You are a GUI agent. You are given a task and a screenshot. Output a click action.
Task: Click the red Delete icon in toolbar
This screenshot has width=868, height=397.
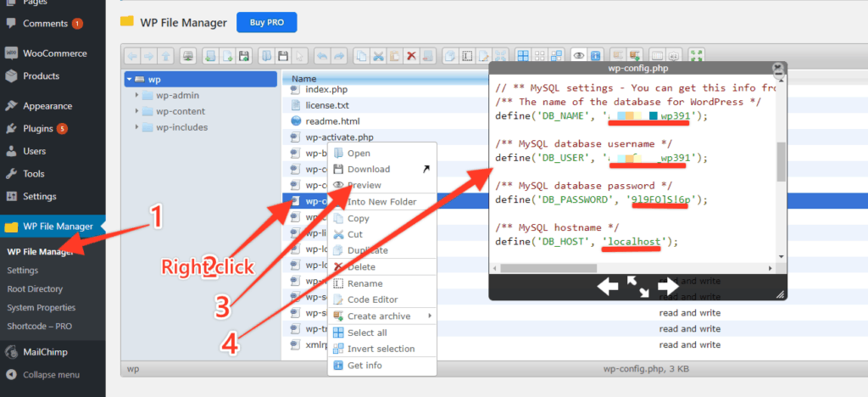click(x=411, y=55)
